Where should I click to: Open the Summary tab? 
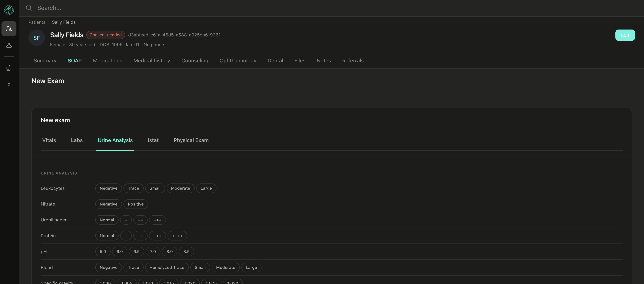(x=45, y=61)
